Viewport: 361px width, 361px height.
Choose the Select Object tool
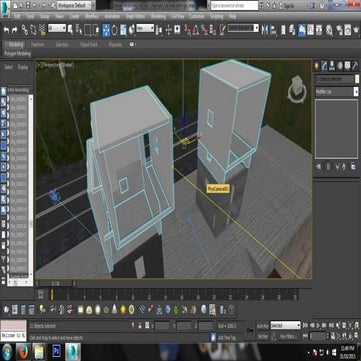pos(71,30)
